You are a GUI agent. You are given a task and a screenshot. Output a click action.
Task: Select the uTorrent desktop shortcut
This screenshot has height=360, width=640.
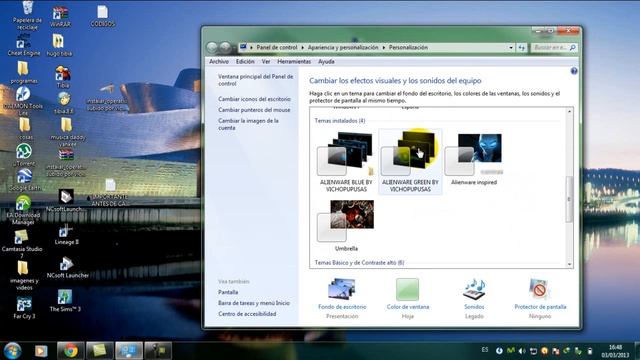[24, 155]
